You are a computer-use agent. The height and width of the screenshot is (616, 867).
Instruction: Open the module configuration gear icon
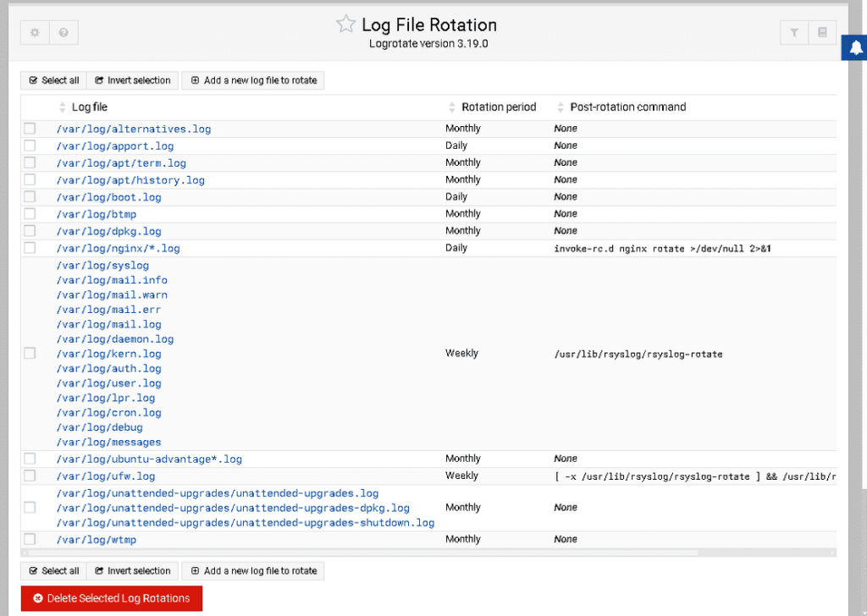tap(33, 31)
